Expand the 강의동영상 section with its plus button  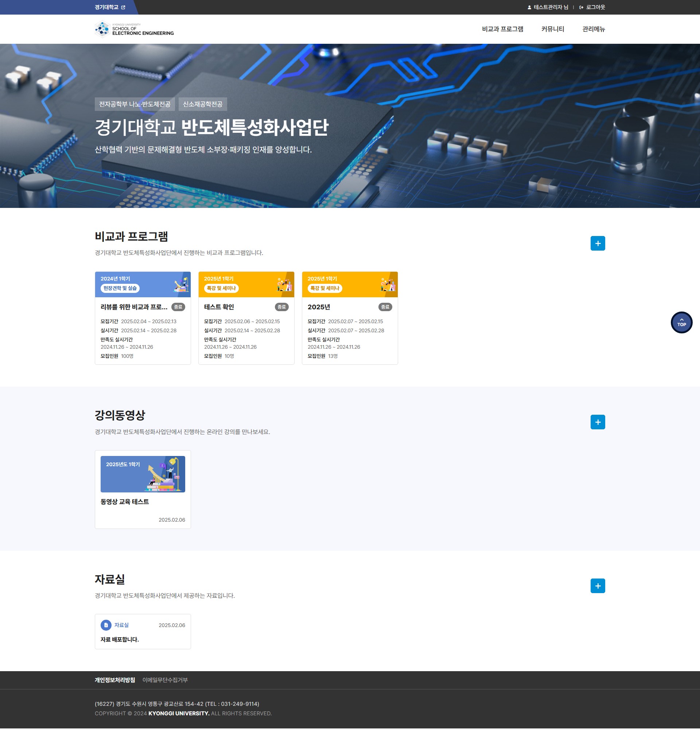pyautogui.click(x=598, y=422)
